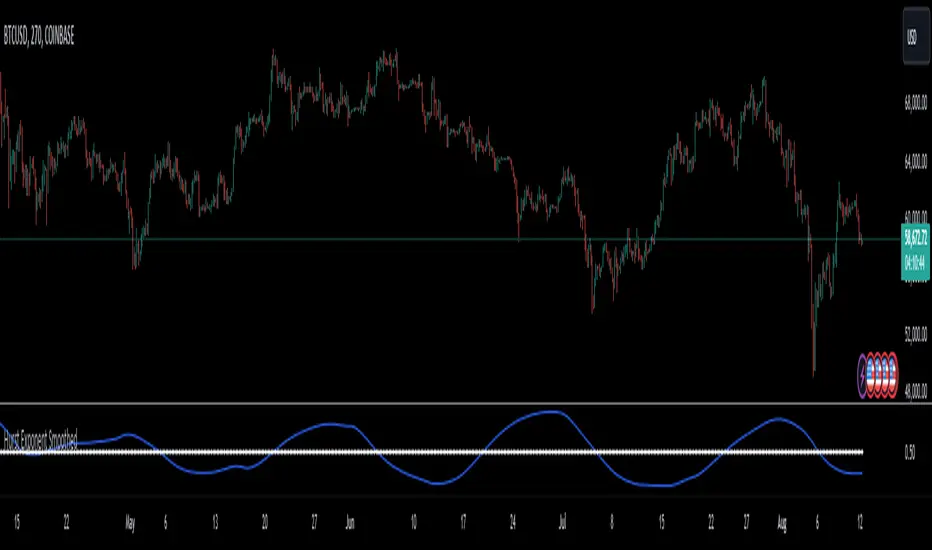Screen dimensions: 932x550
Task: Click the Aug label on time axis
Action: [782, 523]
